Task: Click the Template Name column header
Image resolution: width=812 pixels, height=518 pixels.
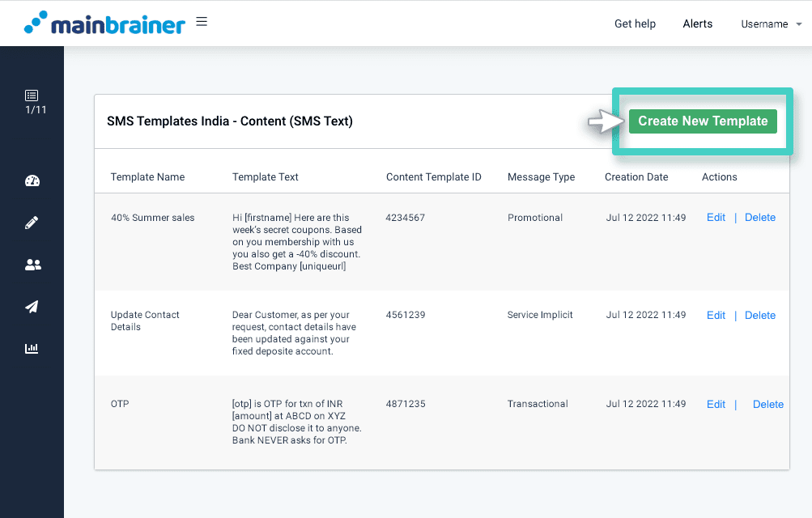Action: 147,177
